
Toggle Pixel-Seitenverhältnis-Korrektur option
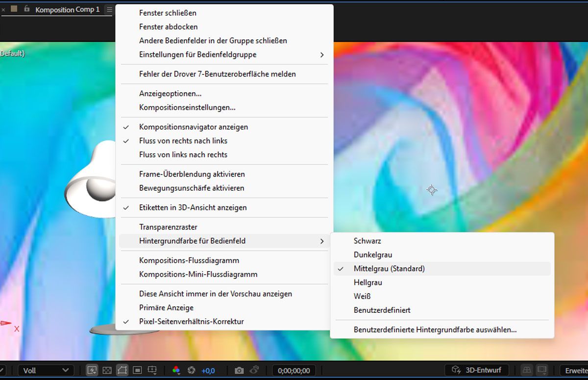point(224,322)
